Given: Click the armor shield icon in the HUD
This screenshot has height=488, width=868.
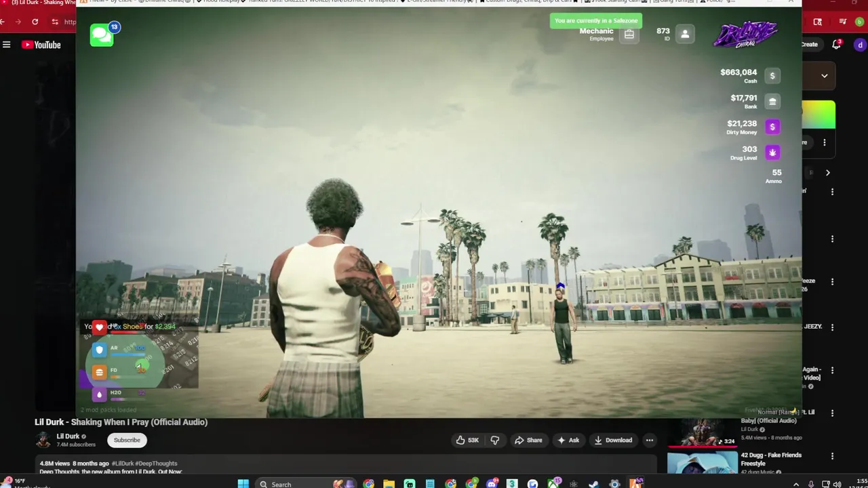Looking at the screenshot, I should click(x=100, y=350).
